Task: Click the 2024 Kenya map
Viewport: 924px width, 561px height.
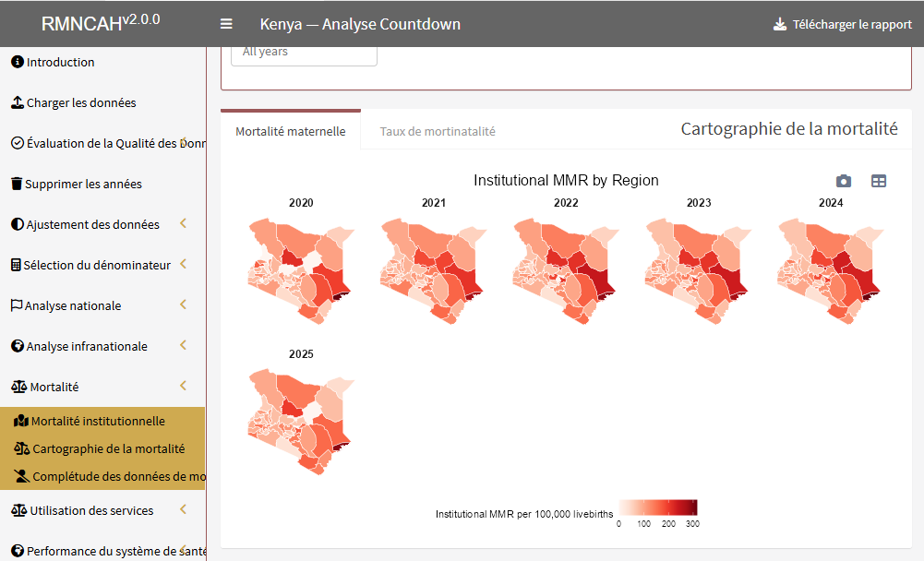Action: [x=831, y=270]
